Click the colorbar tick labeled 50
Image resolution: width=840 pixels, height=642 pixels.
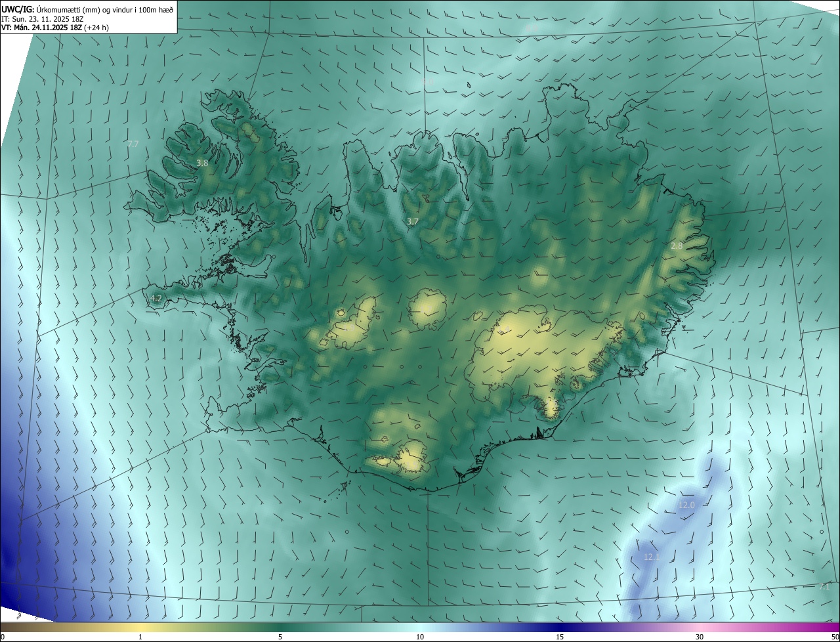tap(835, 637)
